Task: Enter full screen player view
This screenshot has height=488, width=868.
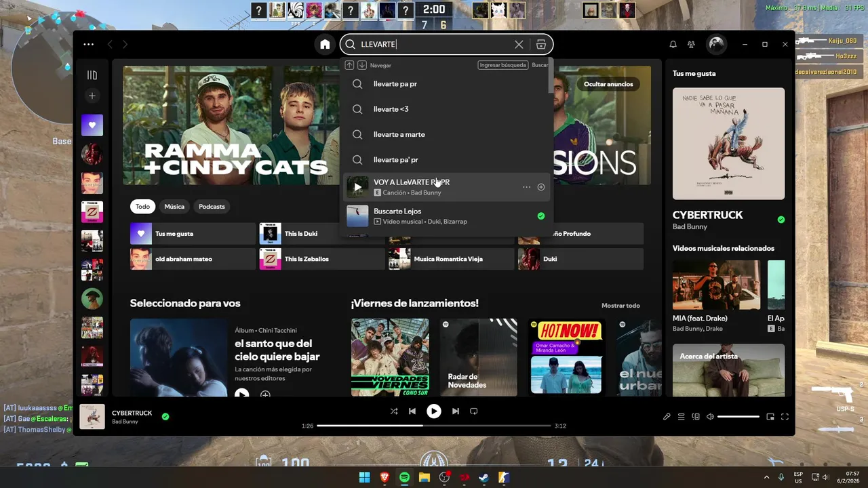Action: (785, 417)
